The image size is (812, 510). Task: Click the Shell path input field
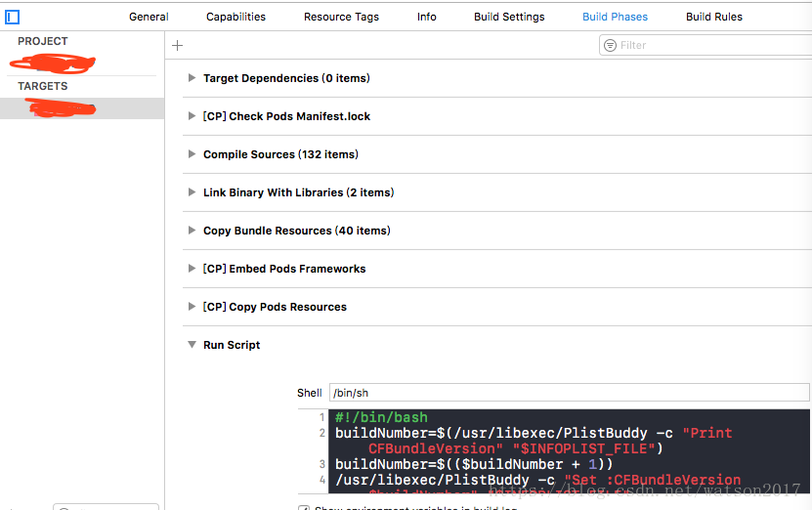point(569,393)
